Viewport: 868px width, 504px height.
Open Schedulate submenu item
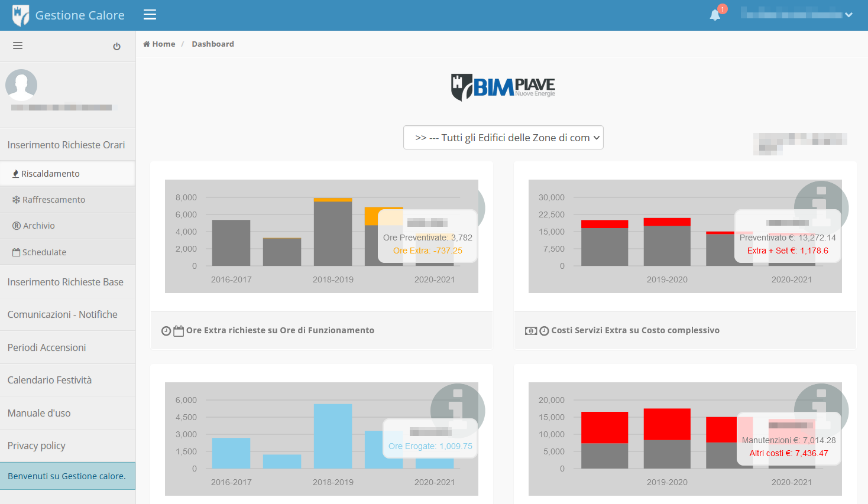(67, 252)
